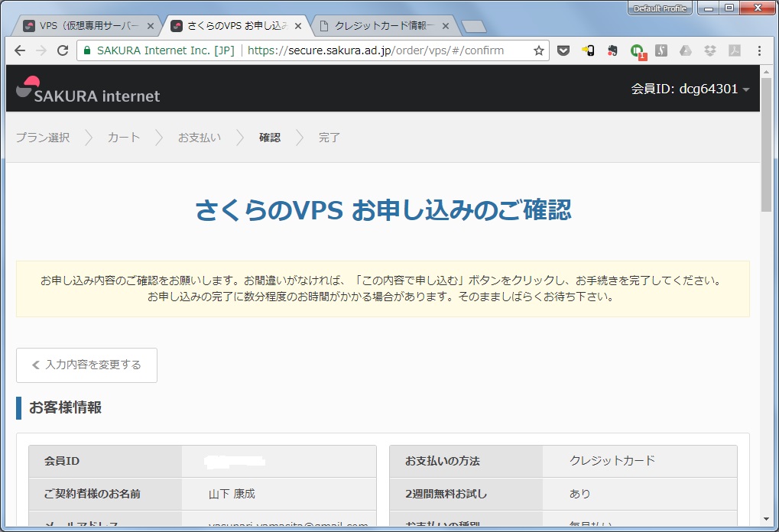Go to the お支払い step
This screenshot has height=532, width=779.
[200, 138]
